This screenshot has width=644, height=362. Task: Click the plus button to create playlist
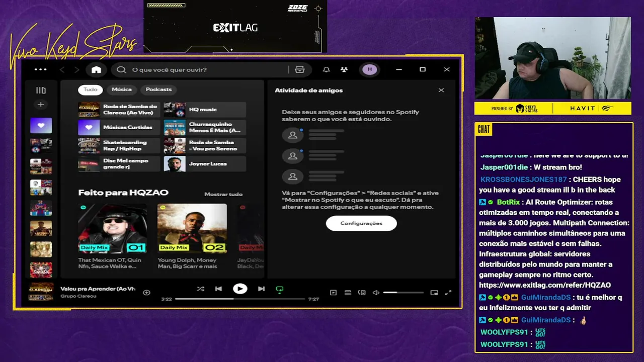point(41,105)
